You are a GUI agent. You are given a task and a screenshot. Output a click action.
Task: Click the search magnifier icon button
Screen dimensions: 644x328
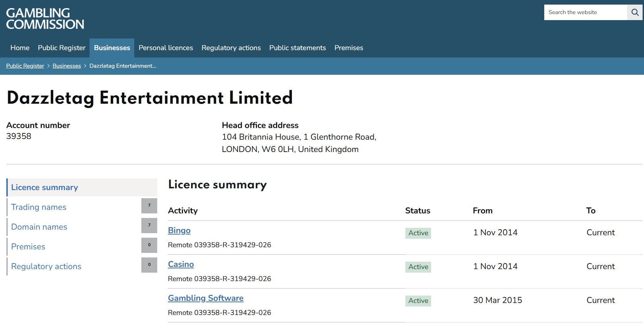pos(634,12)
